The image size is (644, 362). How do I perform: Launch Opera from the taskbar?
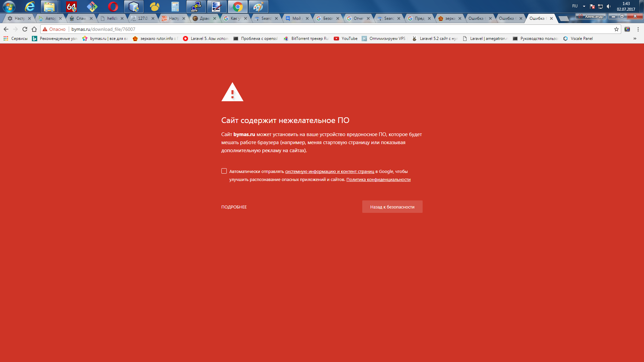113,6
